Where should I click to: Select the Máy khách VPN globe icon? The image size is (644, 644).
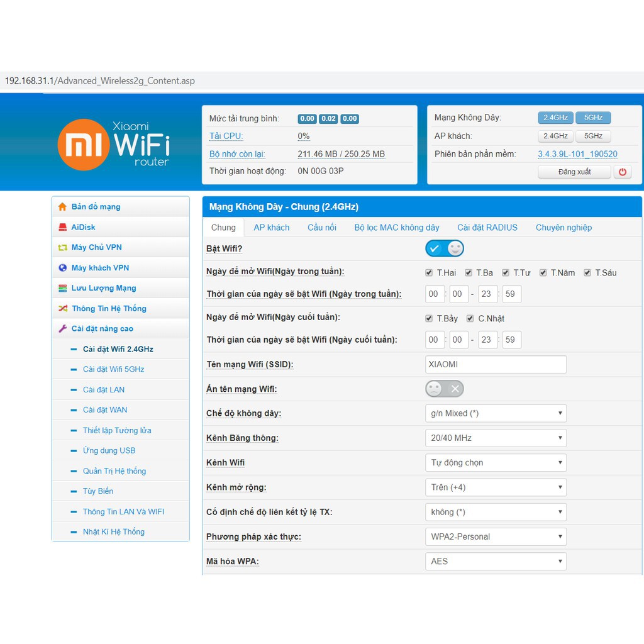(62, 268)
